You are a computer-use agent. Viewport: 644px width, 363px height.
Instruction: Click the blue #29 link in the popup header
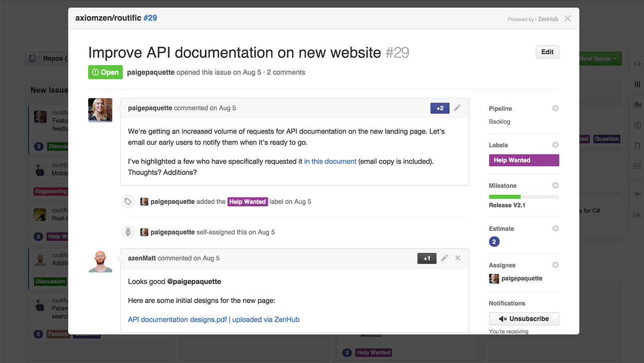[x=150, y=18]
